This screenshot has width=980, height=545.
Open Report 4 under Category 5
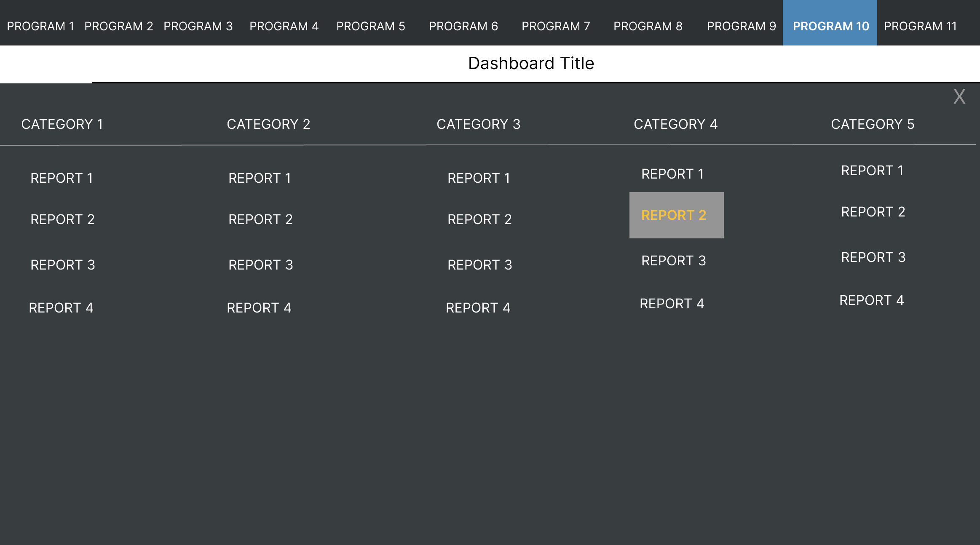coord(871,300)
